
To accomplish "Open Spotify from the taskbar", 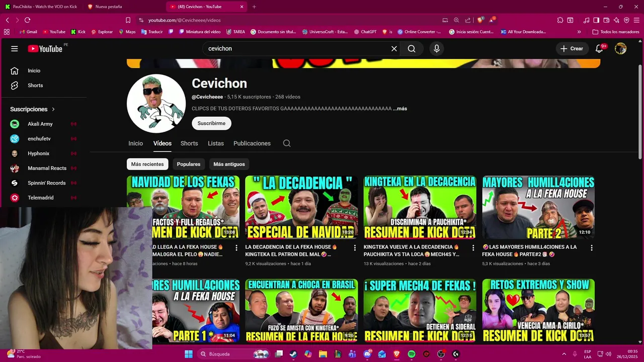I will point(412,354).
